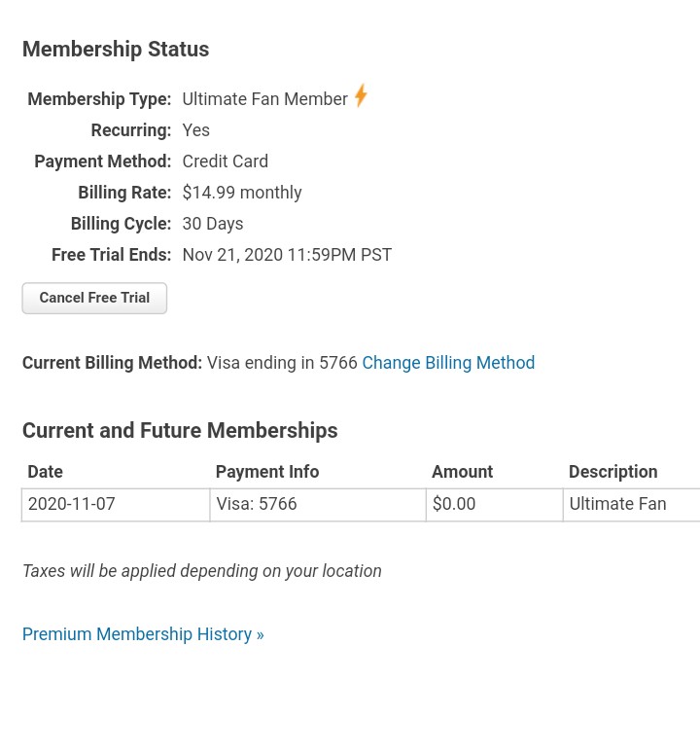Click the 30 Days billing cycle value
The width and height of the screenshot is (700, 754).
click(213, 224)
